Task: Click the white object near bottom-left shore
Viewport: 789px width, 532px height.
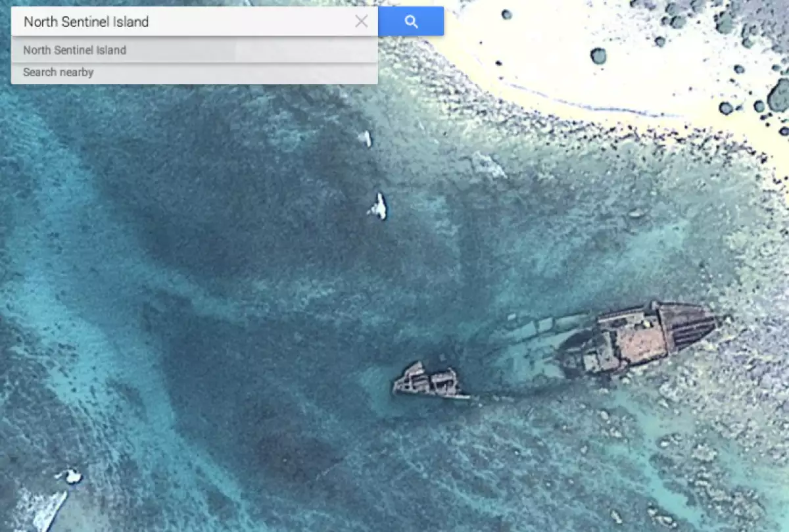Action: 70,475
